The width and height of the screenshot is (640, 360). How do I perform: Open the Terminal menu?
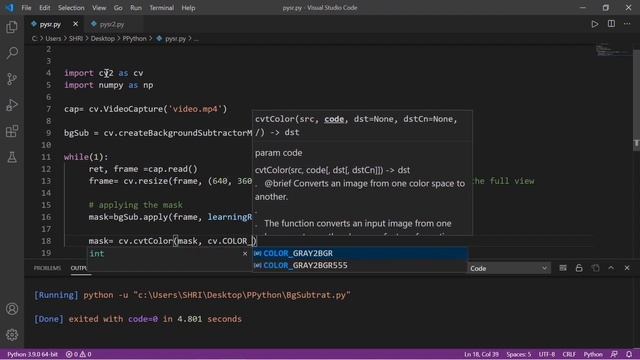tap(161, 8)
